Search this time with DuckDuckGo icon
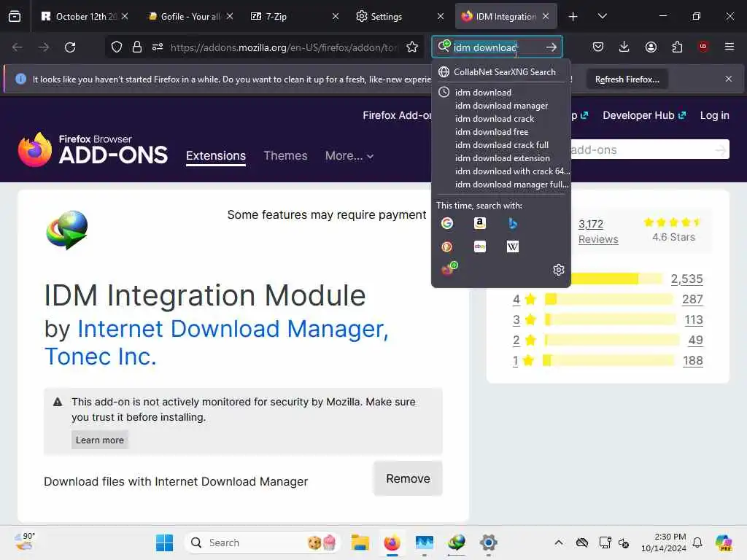 447,246
